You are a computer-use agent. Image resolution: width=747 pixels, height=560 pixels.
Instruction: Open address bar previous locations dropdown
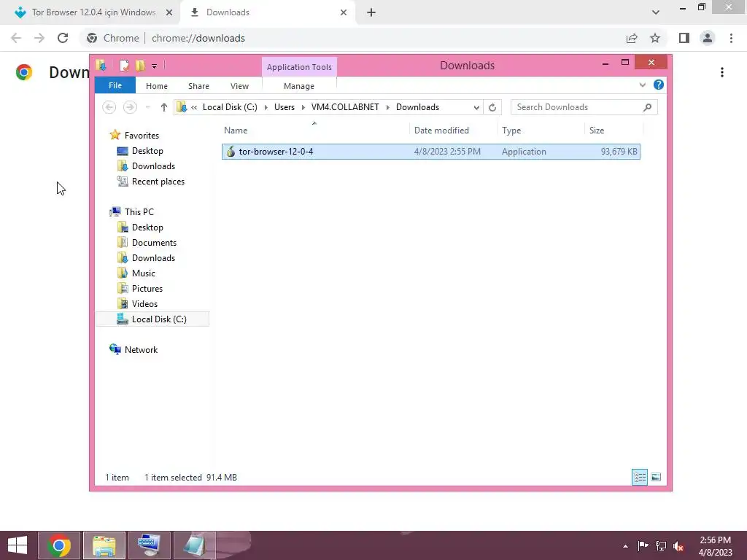coord(476,107)
